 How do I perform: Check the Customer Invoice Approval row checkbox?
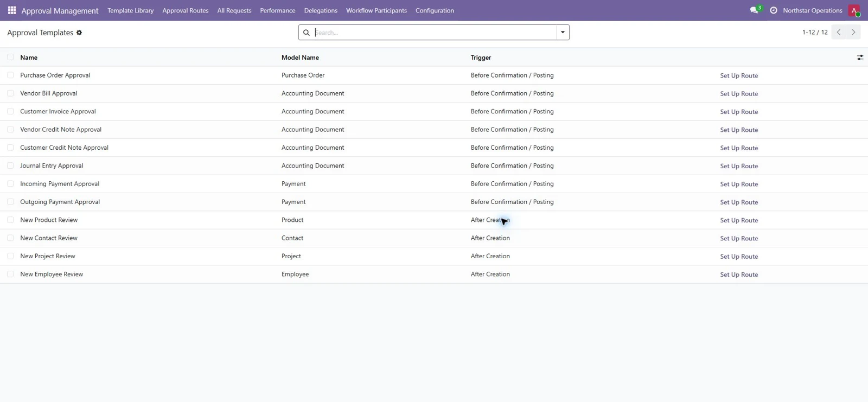coord(10,111)
